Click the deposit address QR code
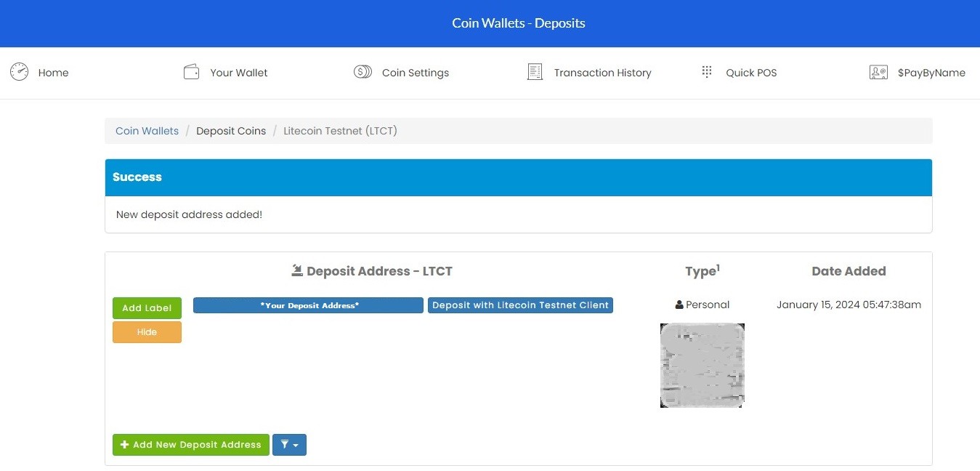This screenshot has width=980, height=471. 702,365
